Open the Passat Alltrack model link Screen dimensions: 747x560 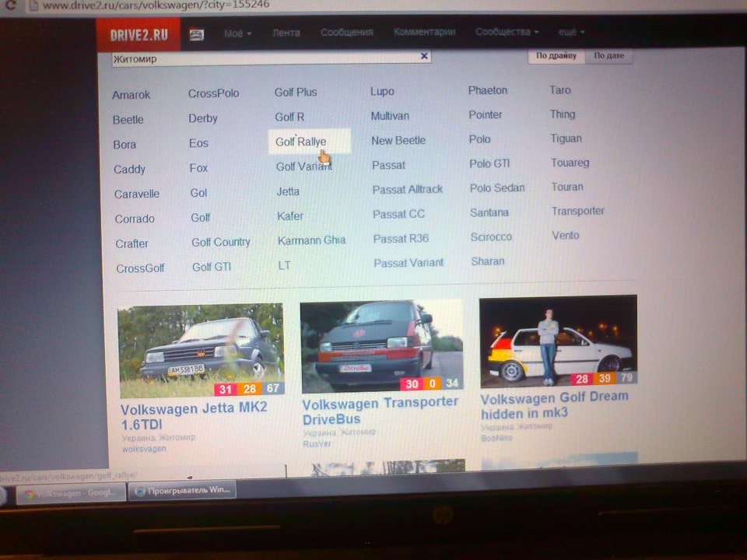(407, 190)
